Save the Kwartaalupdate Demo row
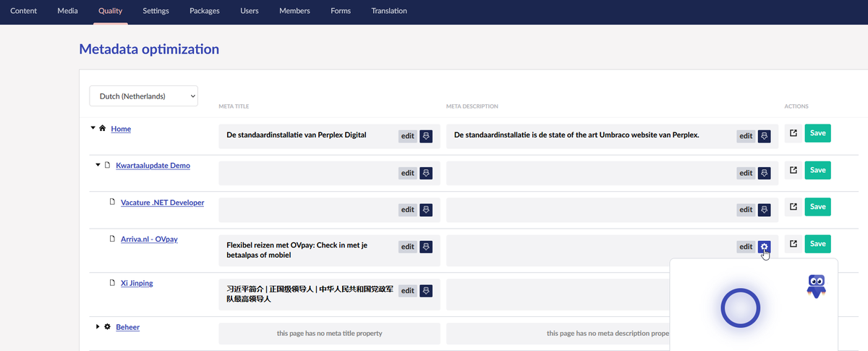The height and width of the screenshot is (351, 868). point(817,170)
